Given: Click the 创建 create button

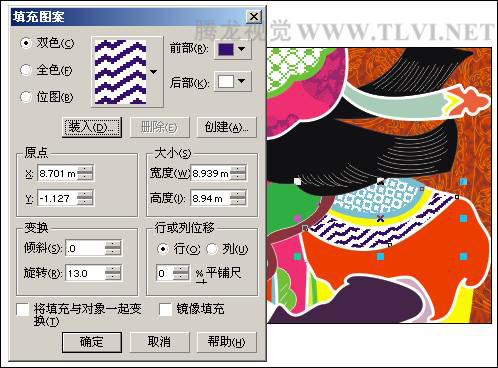Looking at the screenshot, I should click(x=226, y=127).
